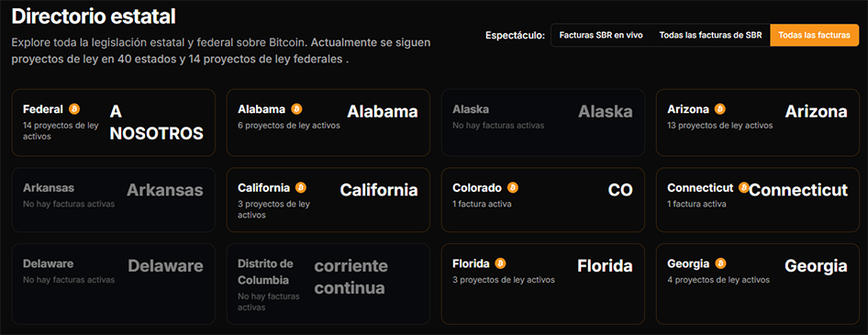
Task: Click the Bitcoin icon beside Connecticut
Action: tap(743, 188)
